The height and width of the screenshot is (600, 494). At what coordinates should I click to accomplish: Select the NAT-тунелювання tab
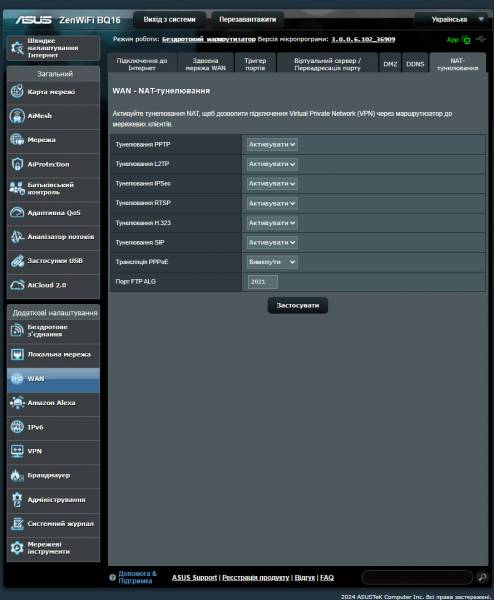[x=458, y=64]
